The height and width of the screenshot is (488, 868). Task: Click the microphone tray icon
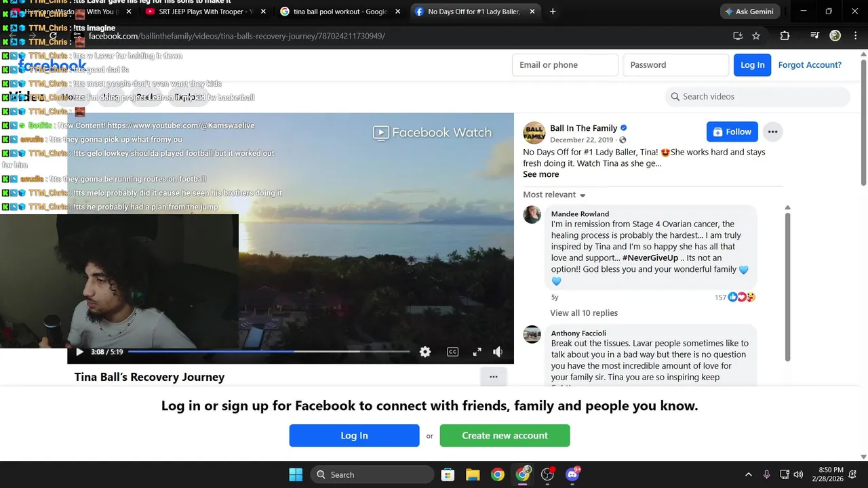pos(767,474)
